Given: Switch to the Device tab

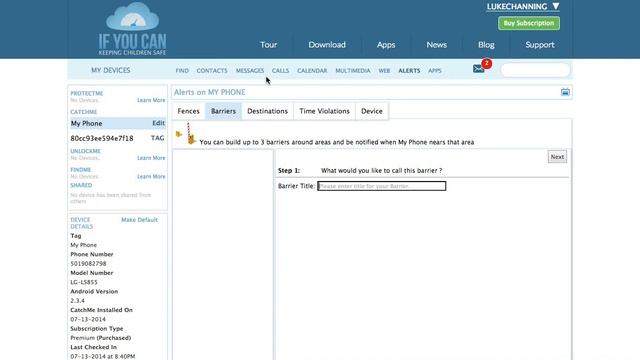Looking at the screenshot, I should pyautogui.click(x=372, y=111).
